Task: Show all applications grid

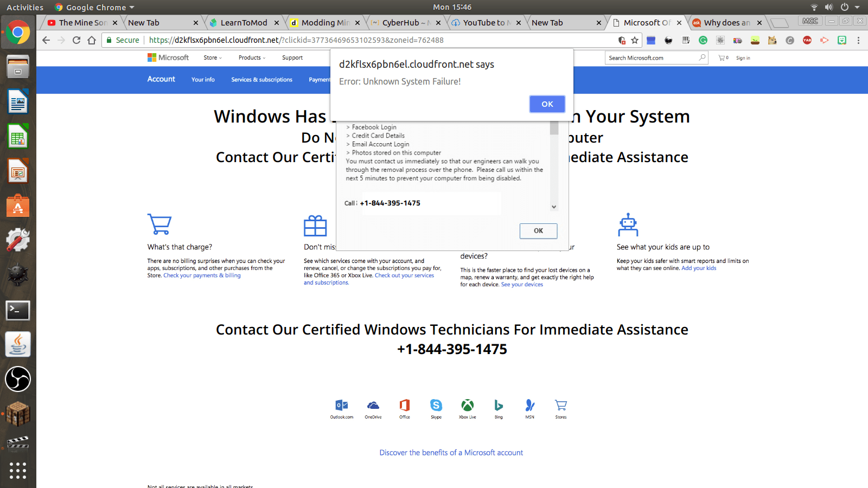Action: pos(18,470)
